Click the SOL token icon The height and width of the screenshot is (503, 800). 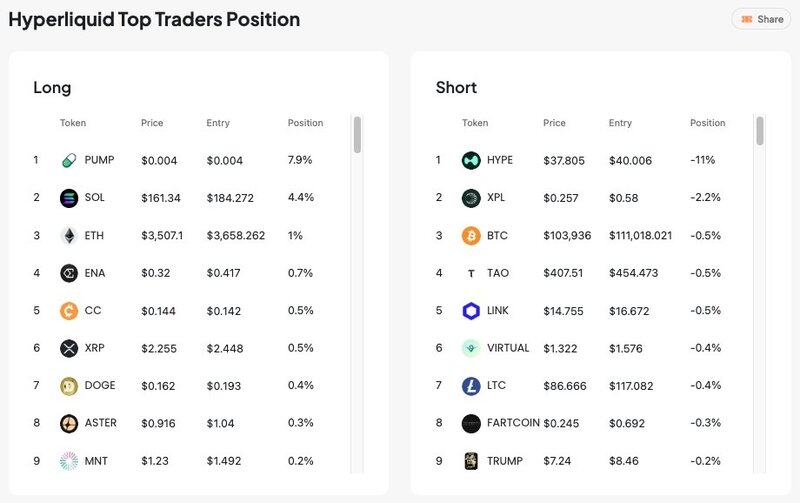tap(69, 198)
